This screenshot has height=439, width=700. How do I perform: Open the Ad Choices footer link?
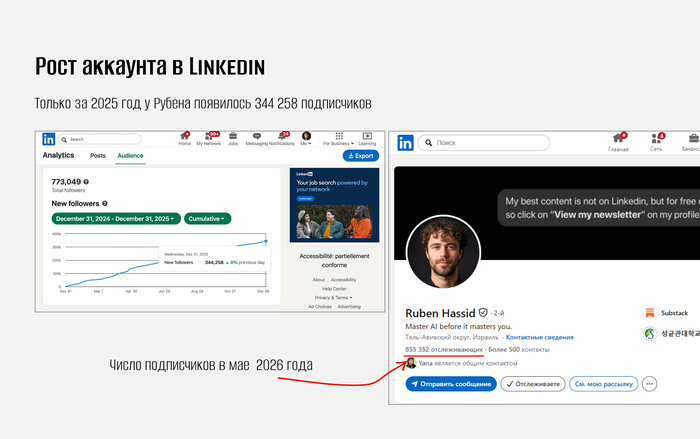tap(320, 306)
